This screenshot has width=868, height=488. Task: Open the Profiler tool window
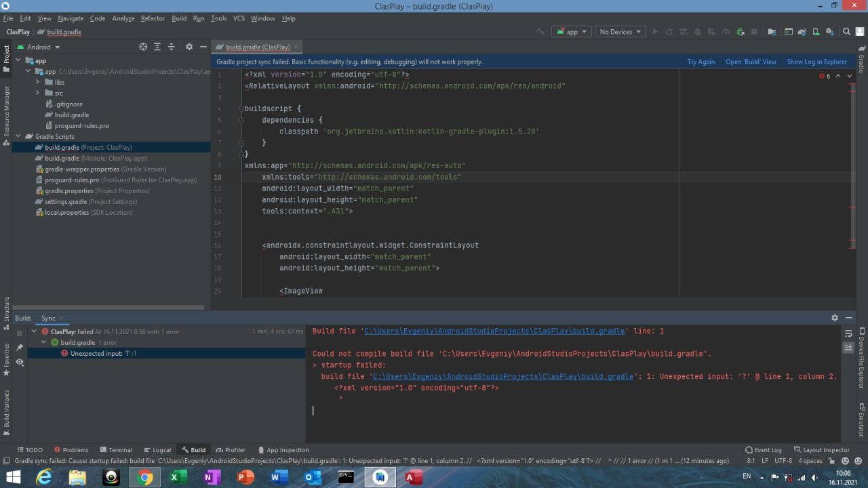tap(231, 450)
